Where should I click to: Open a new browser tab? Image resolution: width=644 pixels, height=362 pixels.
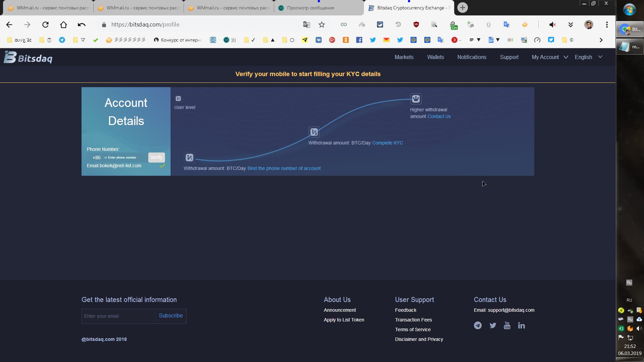coord(463,7)
